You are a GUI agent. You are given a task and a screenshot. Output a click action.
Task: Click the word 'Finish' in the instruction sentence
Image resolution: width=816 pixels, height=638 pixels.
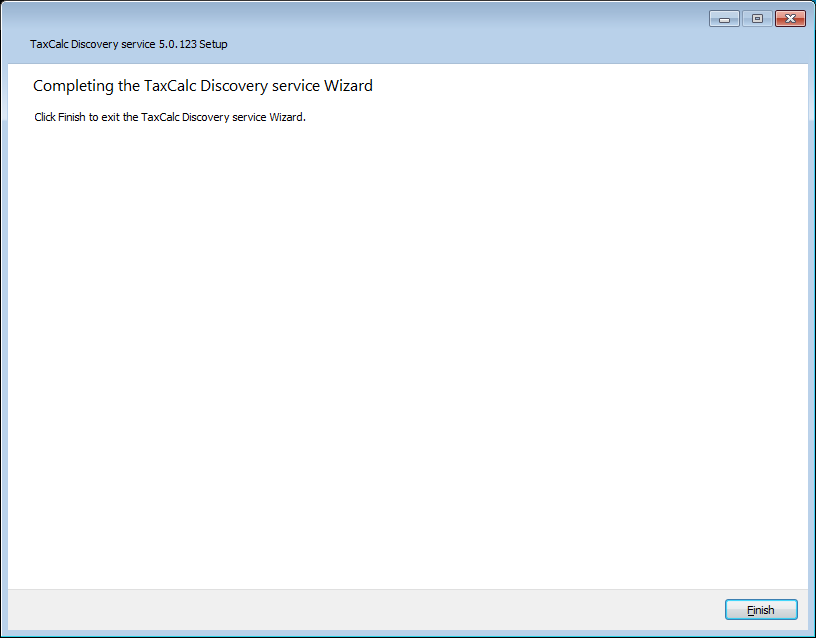(71, 117)
